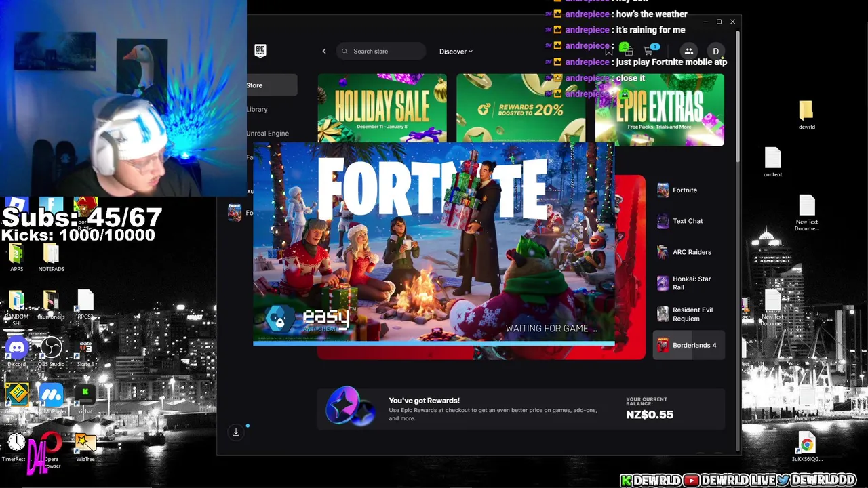Viewport: 868px width, 488px height.
Task: Click the Epic Games logo
Action: (x=260, y=51)
